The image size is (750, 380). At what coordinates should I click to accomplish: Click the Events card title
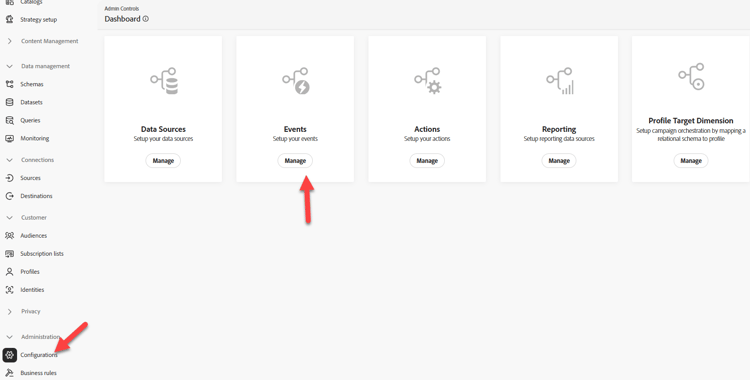tap(295, 129)
